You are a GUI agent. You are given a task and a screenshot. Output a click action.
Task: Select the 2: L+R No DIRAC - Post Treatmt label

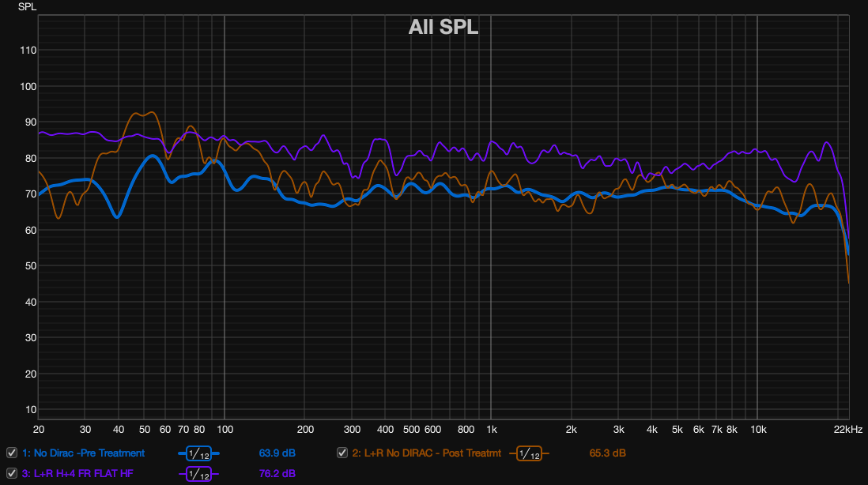(427, 453)
